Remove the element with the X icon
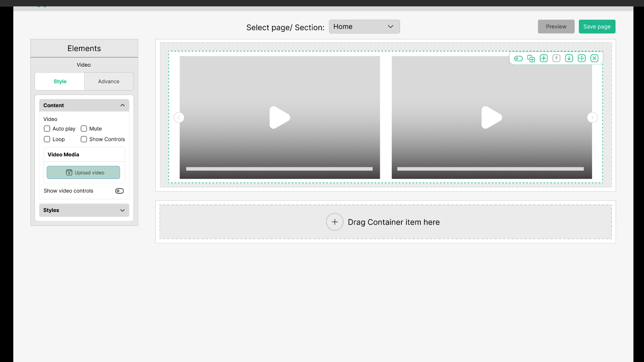The width and height of the screenshot is (644, 362). 594,58
